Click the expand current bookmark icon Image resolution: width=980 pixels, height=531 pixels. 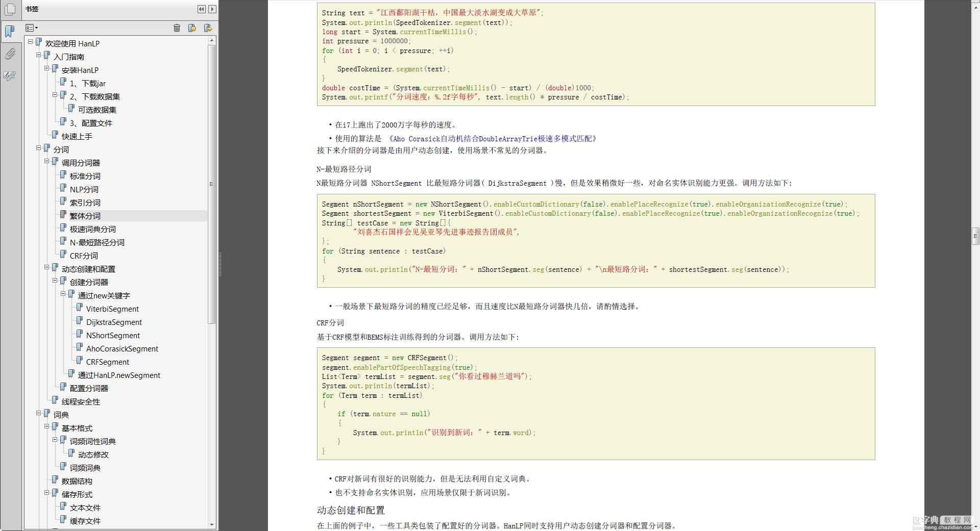(208, 28)
